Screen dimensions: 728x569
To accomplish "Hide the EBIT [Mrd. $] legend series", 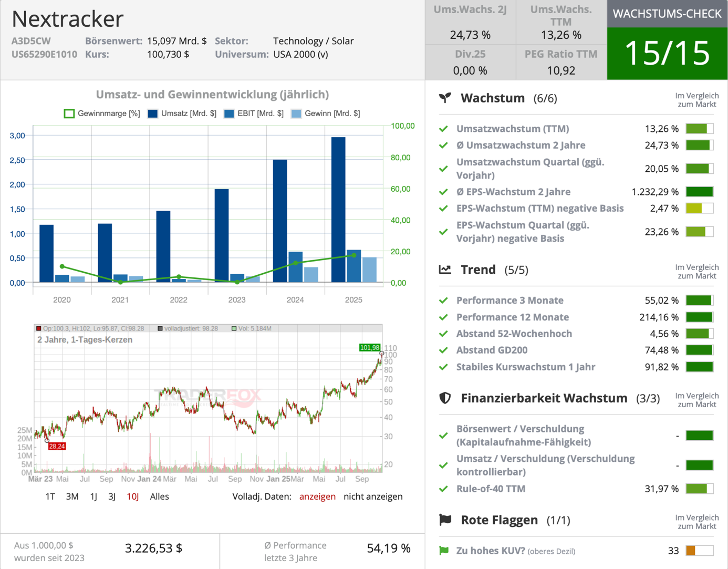I will 254,113.
